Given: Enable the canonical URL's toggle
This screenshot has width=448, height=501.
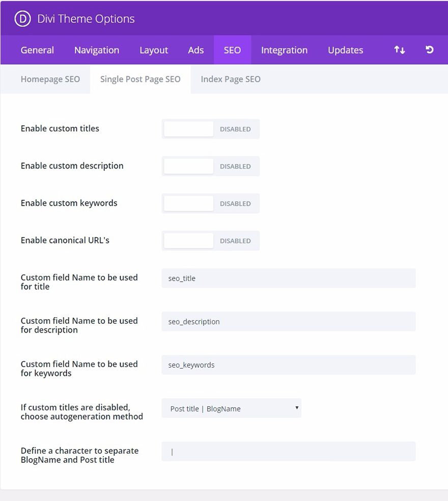Looking at the screenshot, I should (188, 240).
